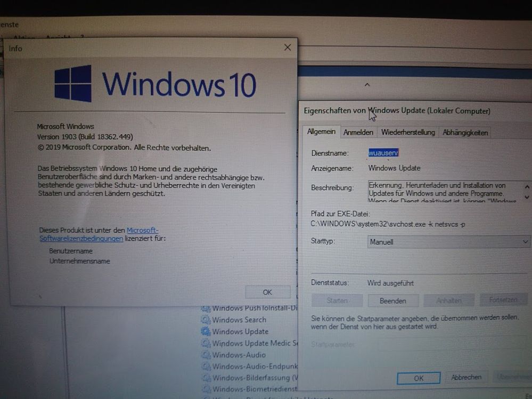Viewport: 532px width, 399px height.
Task: Click the Windows-Audio service gear icon
Action: coord(206,355)
